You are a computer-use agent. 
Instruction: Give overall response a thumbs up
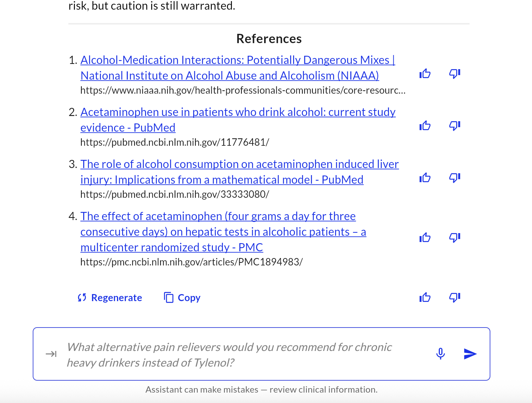425,297
